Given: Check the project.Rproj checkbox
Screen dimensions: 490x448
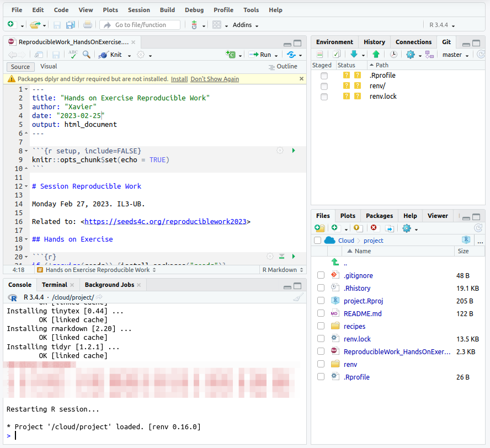Looking at the screenshot, I should click(x=321, y=300).
